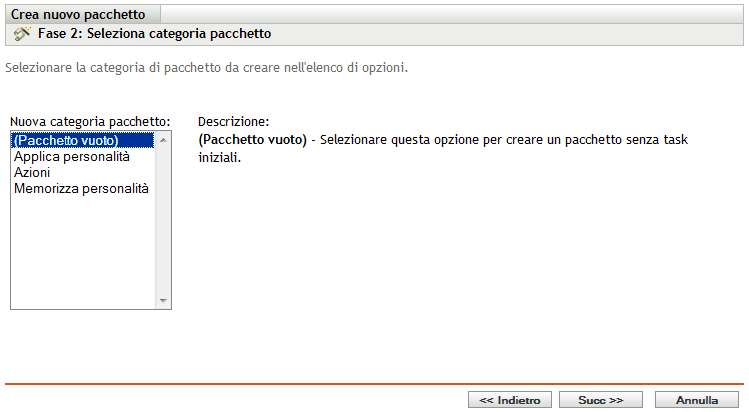Image resolution: width=749 pixels, height=412 pixels.
Task: Choose "Applica personalità" from the category list
Action: pos(71,157)
